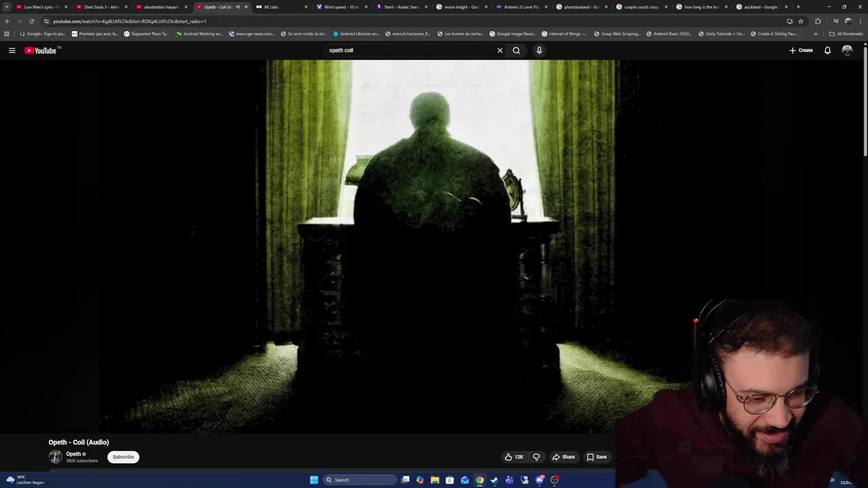Screen dimensions: 868x488
Task: Subscribe to the Opeth channel
Action: point(123,457)
